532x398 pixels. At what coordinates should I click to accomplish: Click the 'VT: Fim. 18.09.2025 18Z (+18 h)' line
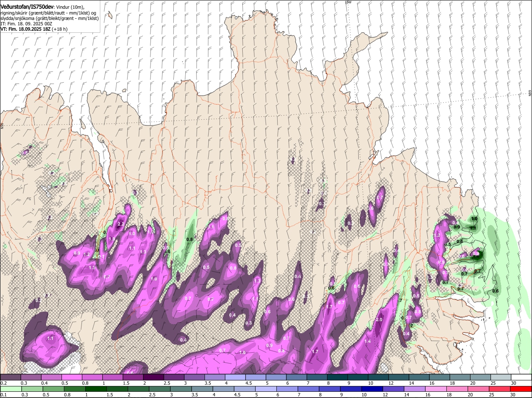pos(34,29)
